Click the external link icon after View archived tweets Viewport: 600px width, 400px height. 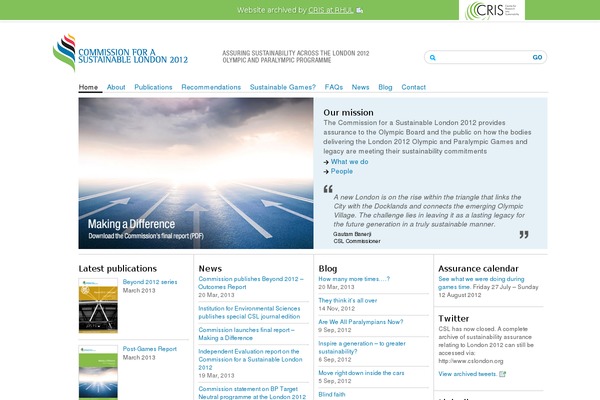point(502,374)
